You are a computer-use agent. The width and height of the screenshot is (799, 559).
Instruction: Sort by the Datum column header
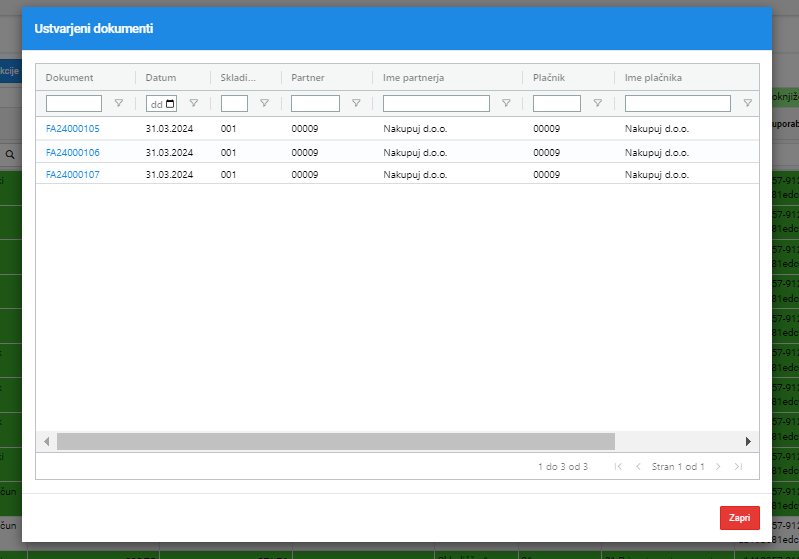click(x=161, y=78)
